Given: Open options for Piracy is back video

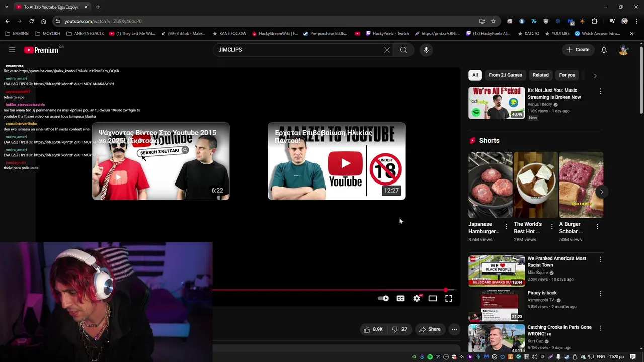Looking at the screenshot, I should click(x=600, y=294).
